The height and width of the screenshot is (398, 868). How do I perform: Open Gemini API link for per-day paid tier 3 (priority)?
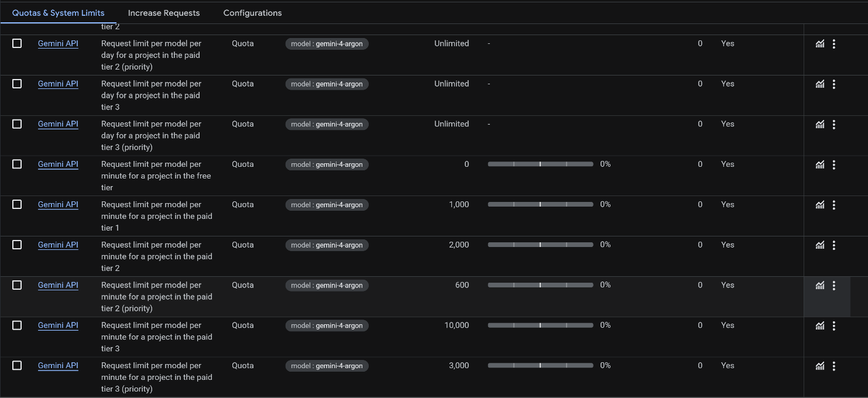coord(58,124)
